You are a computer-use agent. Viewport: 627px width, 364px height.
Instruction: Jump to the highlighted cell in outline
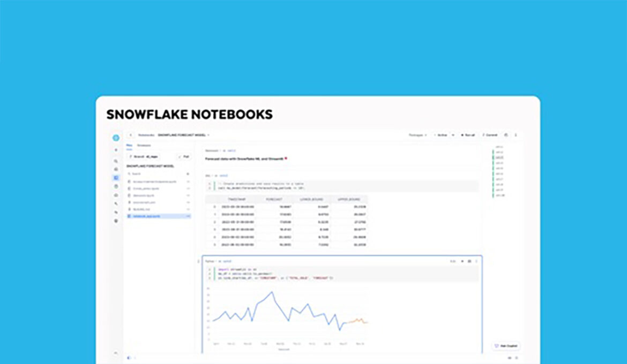point(499,157)
